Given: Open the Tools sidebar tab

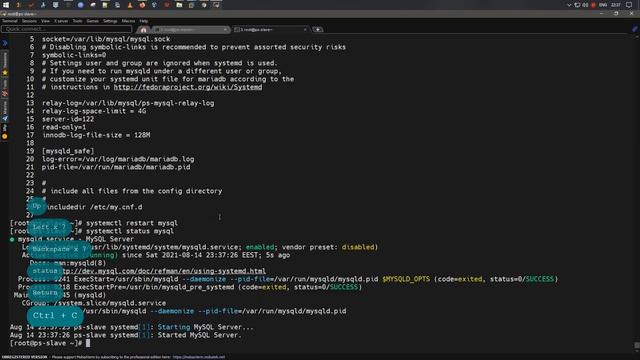Looking at the screenshot, I should [5, 88].
